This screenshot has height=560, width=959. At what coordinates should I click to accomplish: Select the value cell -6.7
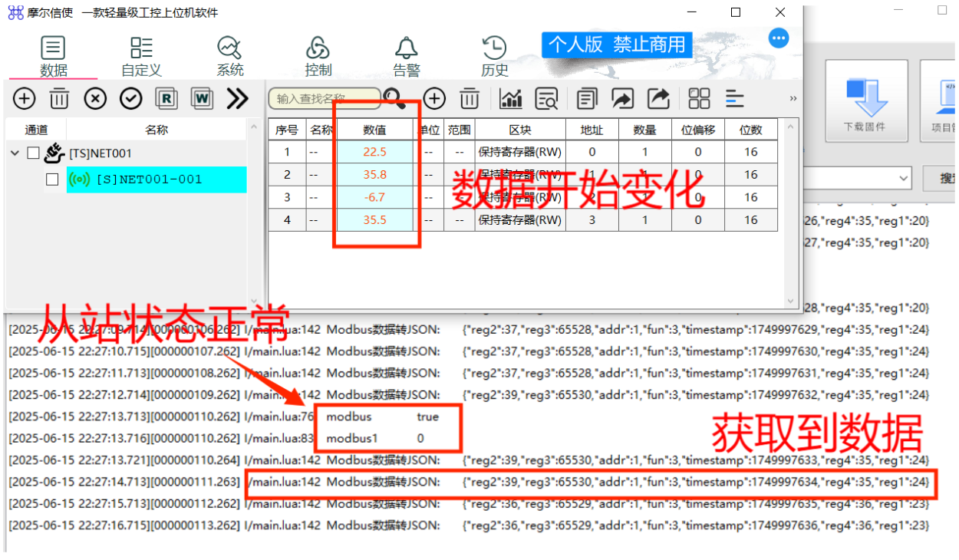(x=374, y=197)
